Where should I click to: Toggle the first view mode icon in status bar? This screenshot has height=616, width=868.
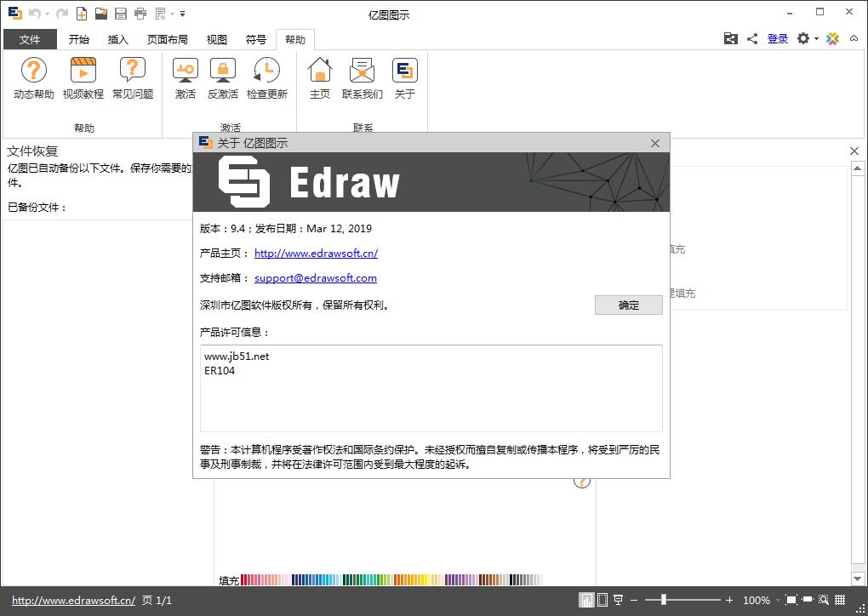pos(586,600)
